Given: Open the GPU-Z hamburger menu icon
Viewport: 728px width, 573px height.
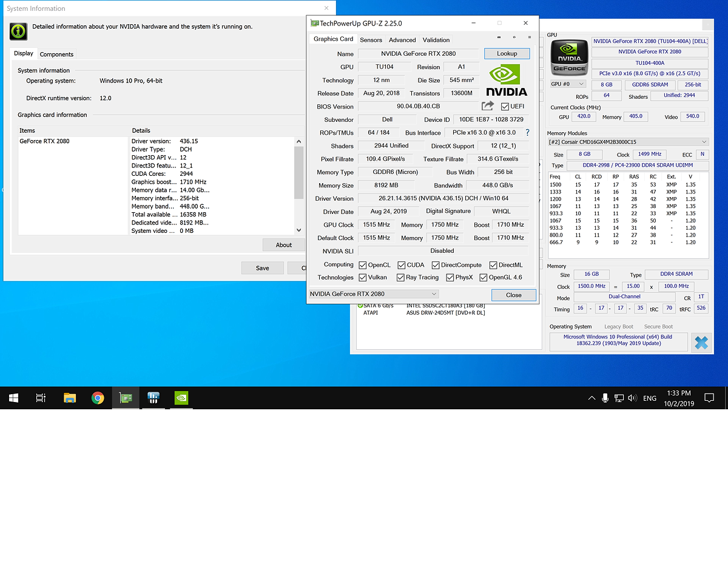Looking at the screenshot, I should click(529, 38).
